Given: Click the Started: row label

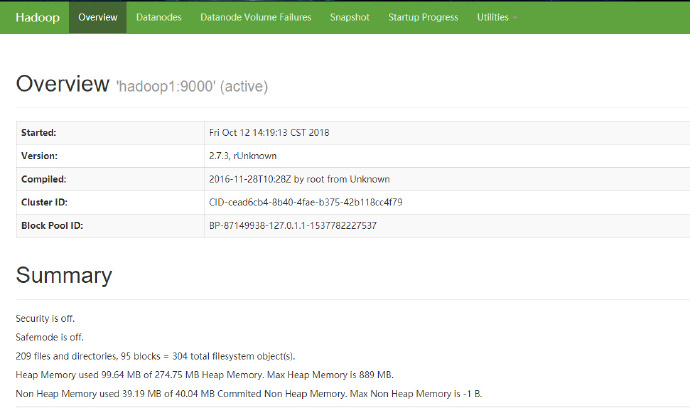Looking at the screenshot, I should 39,132.
